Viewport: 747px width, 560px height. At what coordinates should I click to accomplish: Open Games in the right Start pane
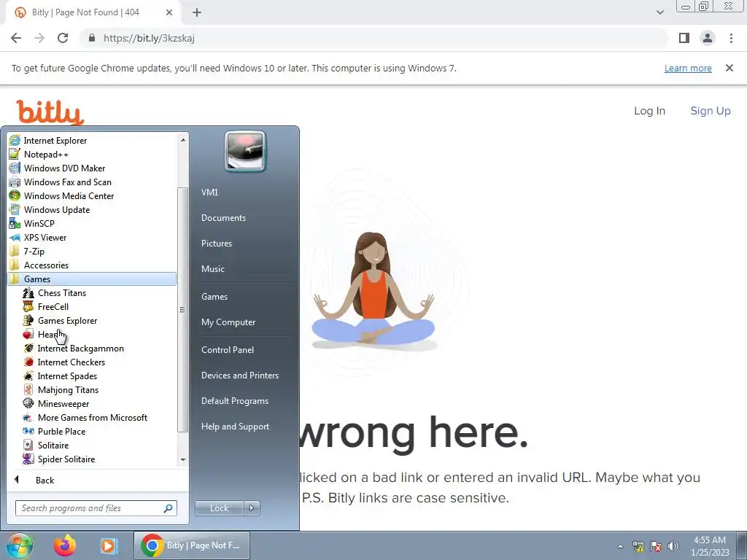(x=214, y=297)
